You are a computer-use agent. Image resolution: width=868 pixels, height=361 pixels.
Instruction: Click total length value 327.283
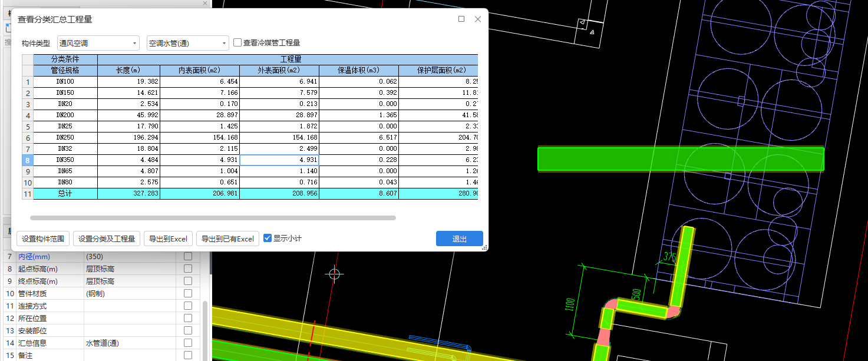pos(128,193)
